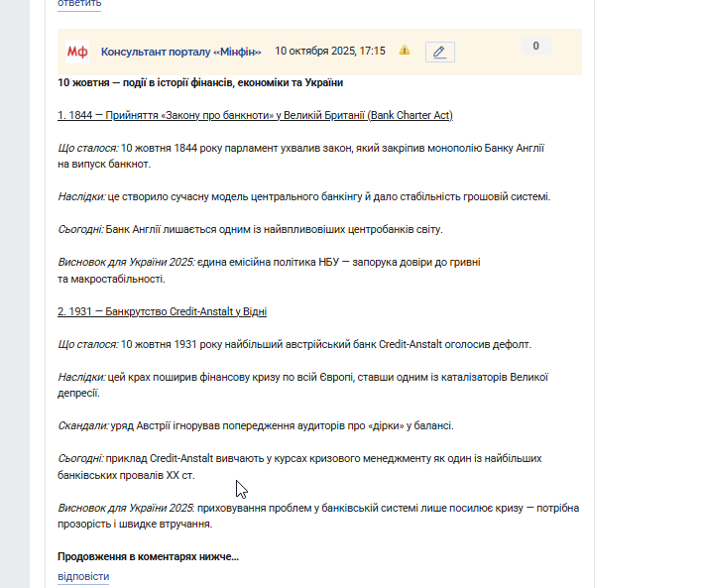Image resolution: width=703 pixels, height=588 pixels.
Task: Click «Висновок для України 2025: приховування проблем» paragraph
Action: click(318, 516)
